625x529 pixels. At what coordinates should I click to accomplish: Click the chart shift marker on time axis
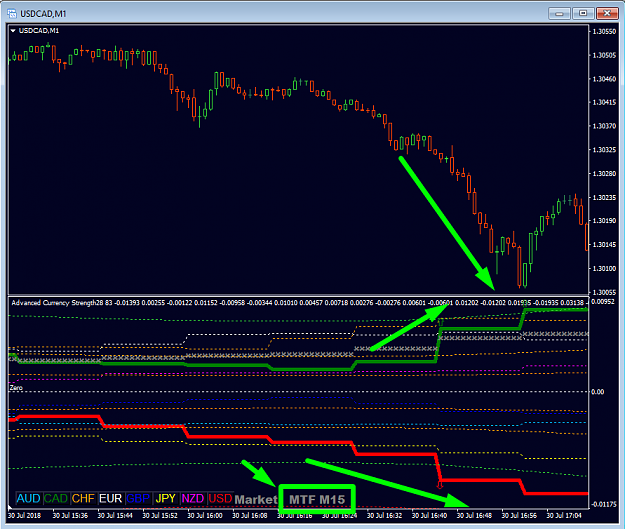(10, 508)
